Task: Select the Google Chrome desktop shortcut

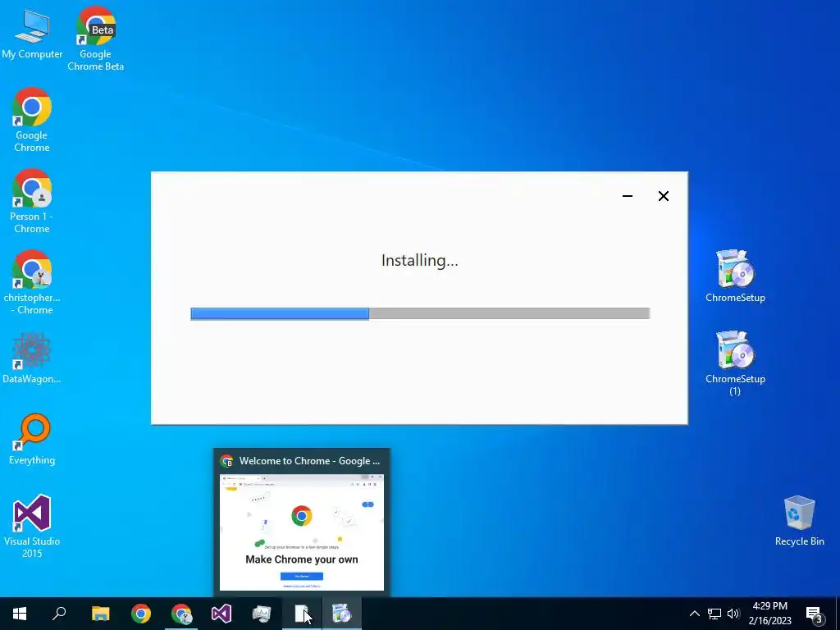Action: [x=32, y=120]
